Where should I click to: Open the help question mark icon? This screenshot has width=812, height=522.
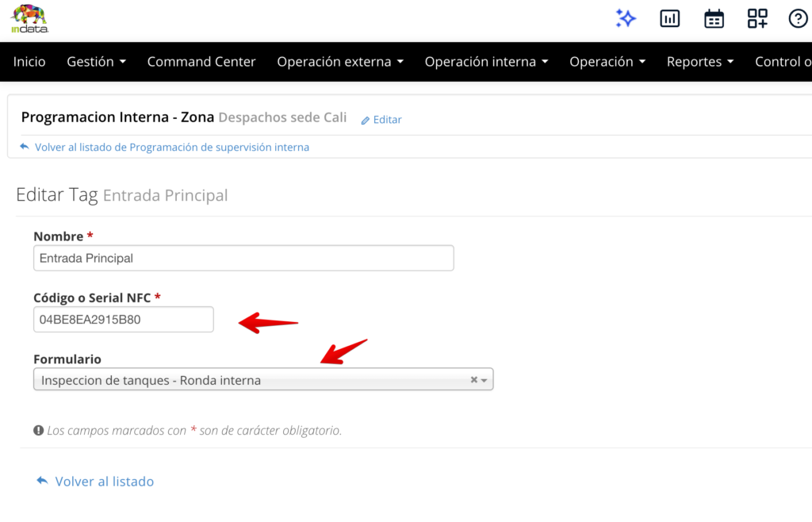[x=798, y=18]
